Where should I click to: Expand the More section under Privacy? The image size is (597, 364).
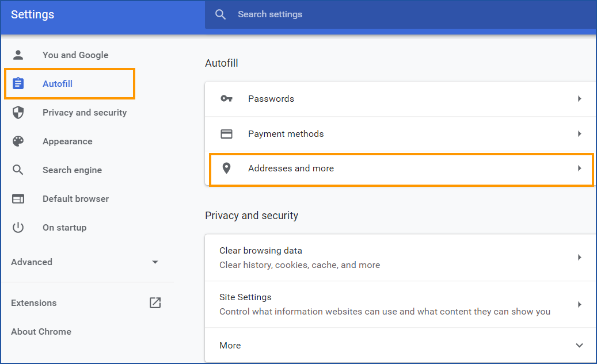[x=579, y=345]
